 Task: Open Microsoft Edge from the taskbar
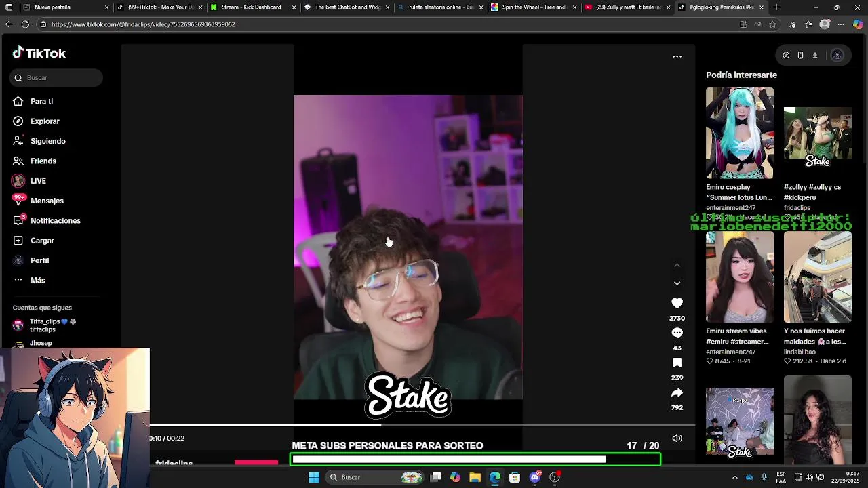495,477
